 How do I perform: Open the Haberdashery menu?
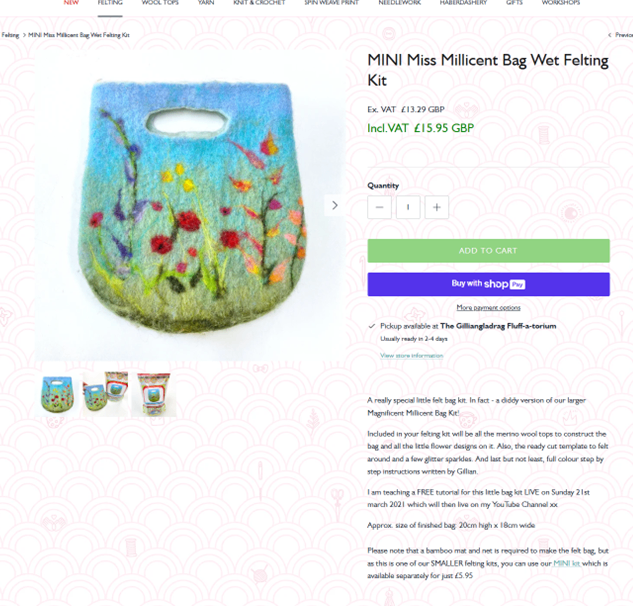pyautogui.click(x=463, y=3)
